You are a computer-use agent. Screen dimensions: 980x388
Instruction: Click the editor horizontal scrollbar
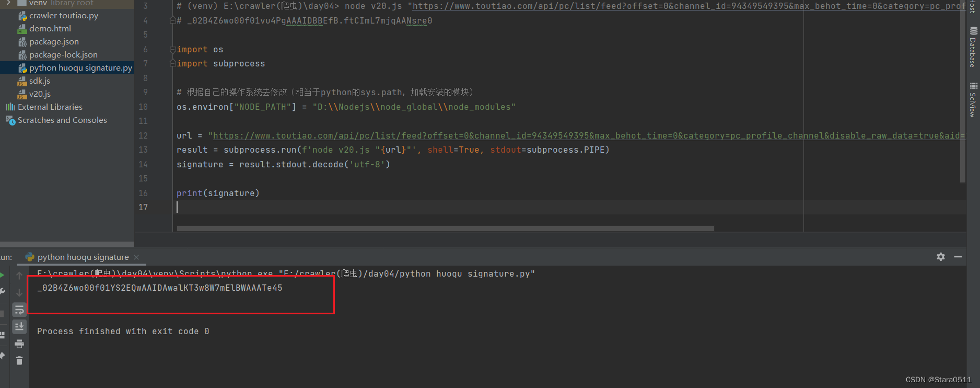point(445,229)
